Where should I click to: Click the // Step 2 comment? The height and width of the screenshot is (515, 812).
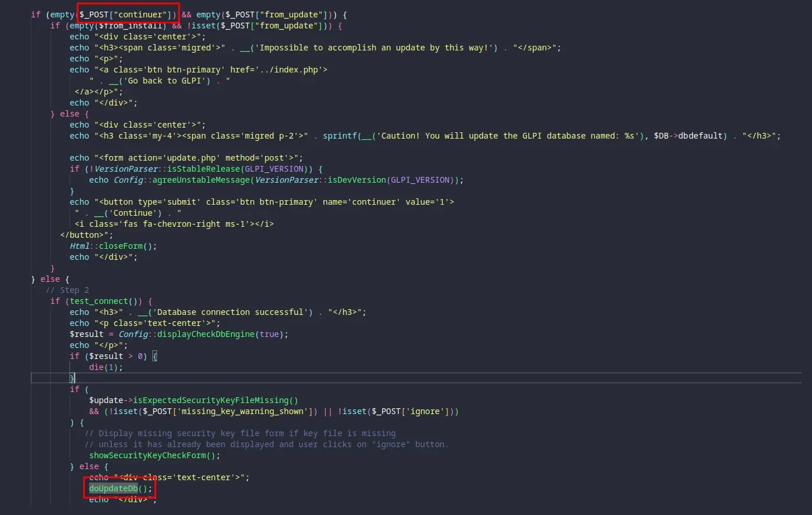point(67,290)
